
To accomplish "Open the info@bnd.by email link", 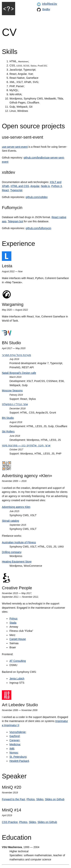I will pos(49,4).
